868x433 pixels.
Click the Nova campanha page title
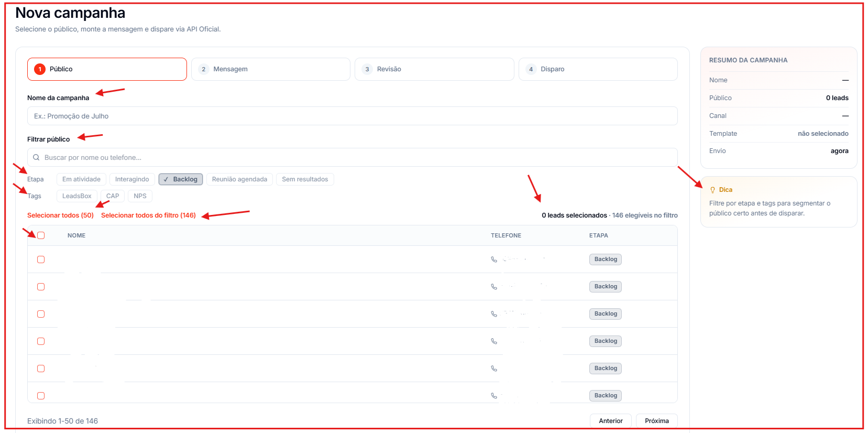click(70, 13)
